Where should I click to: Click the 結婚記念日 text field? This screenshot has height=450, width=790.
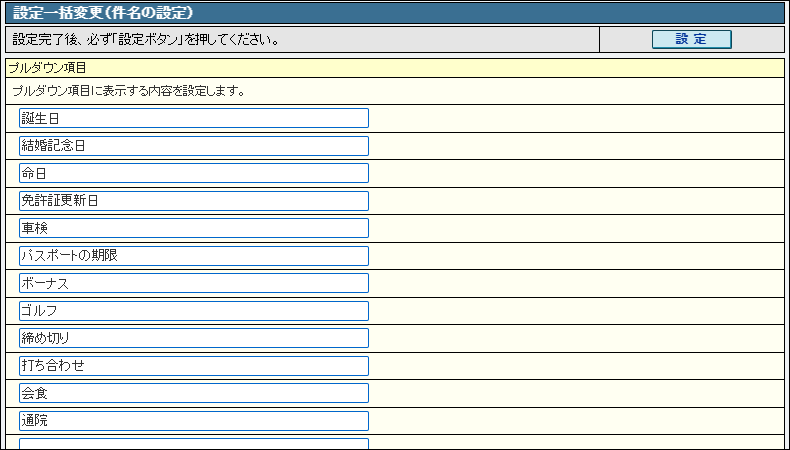194,146
